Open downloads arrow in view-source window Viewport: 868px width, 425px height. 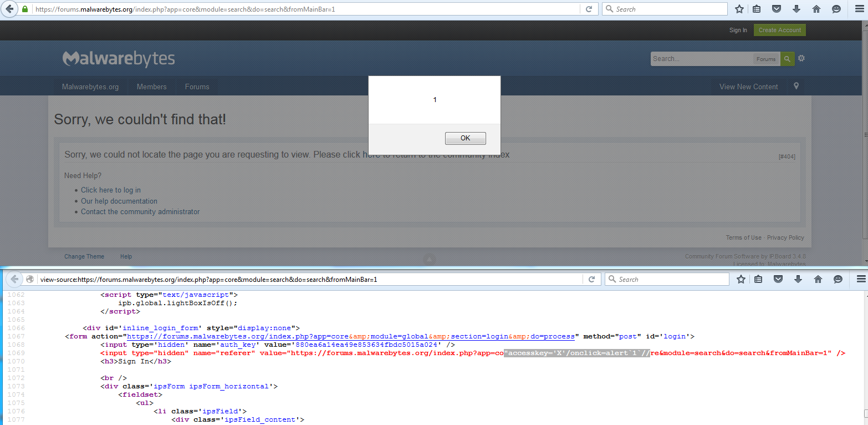(798, 279)
